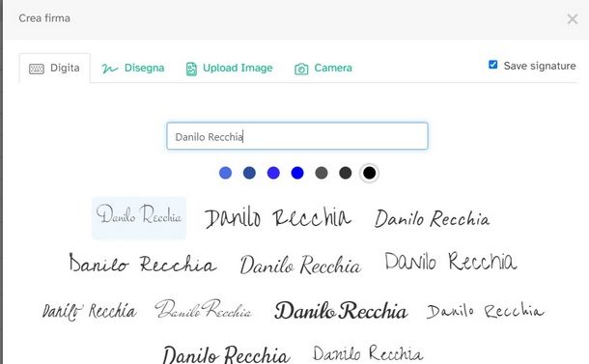Close the Crea firma dialog
This screenshot has width=589, height=364.
click(x=572, y=18)
